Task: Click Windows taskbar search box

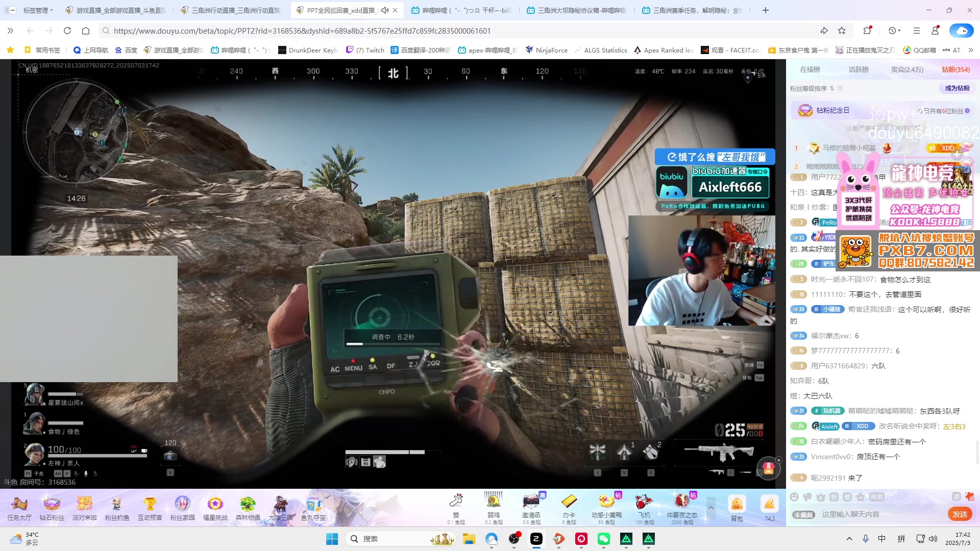Action: coord(401,539)
